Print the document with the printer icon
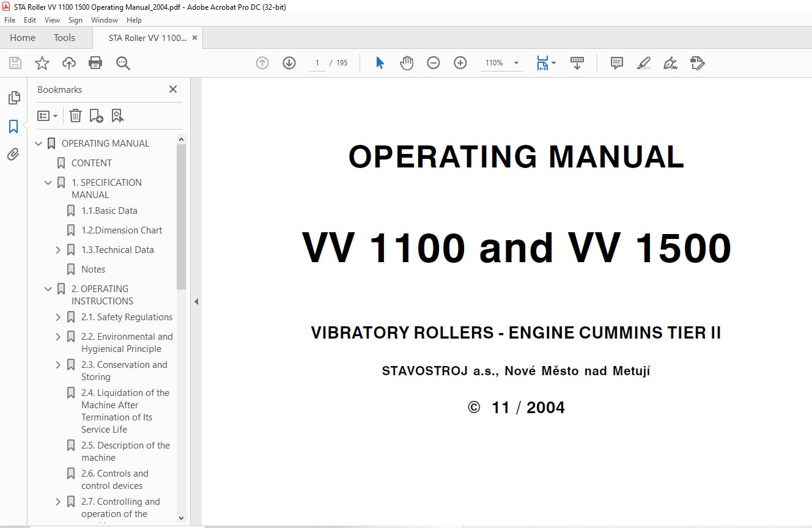812x528 pixels. pos(95,63)
